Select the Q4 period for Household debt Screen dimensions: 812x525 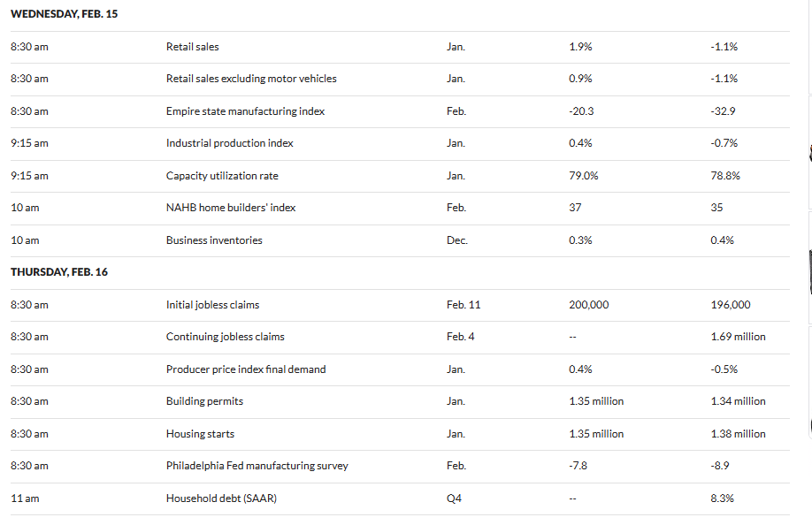(x=455, y=498)
